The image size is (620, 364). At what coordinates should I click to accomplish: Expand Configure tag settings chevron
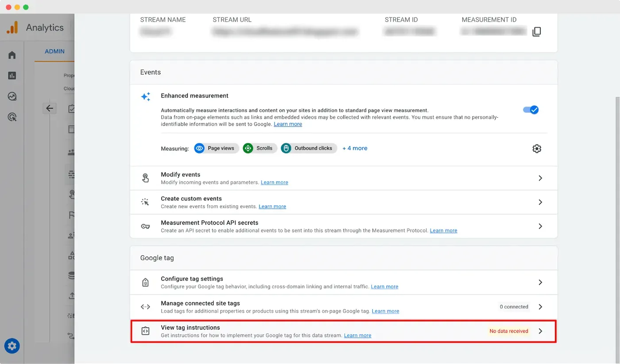pyautogui.click(x=540, y=283)
